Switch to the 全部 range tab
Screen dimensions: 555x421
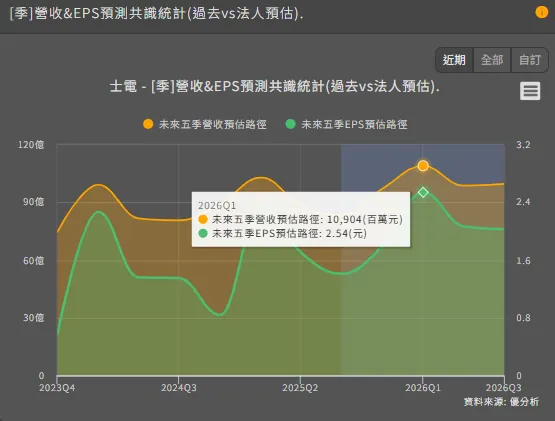click(492, 60)
